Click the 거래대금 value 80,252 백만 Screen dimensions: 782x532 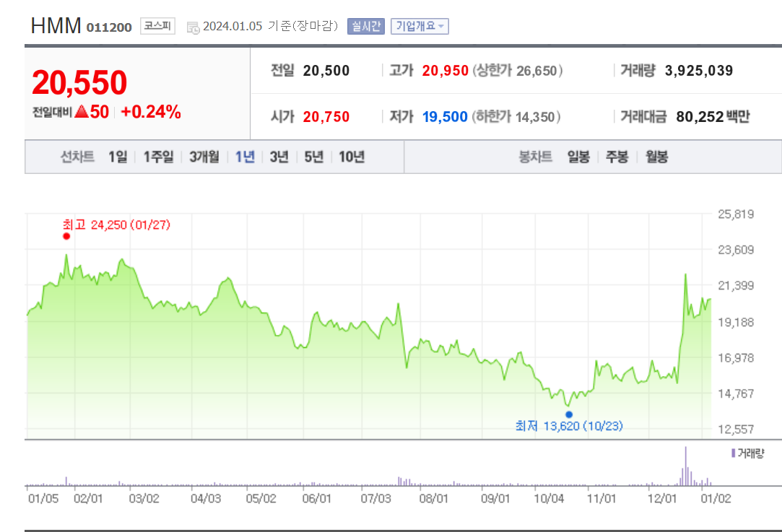coord(713,117)
